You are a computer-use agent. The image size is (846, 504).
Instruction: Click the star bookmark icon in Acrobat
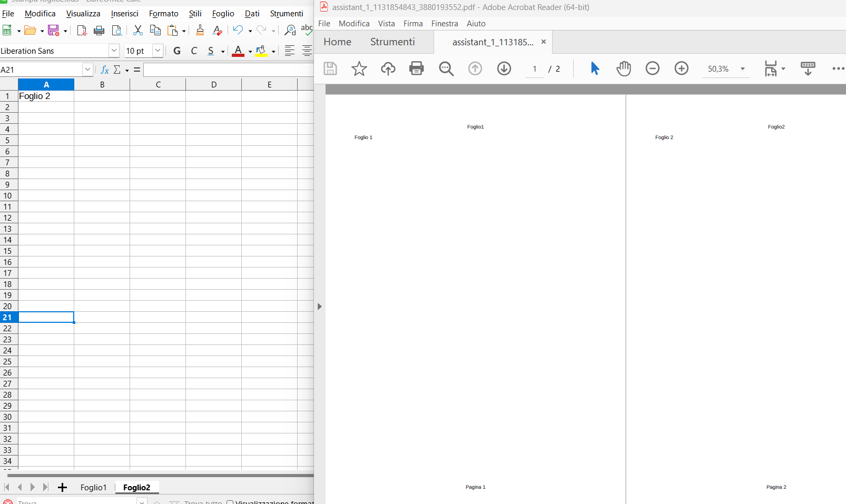tap(359, 68)
